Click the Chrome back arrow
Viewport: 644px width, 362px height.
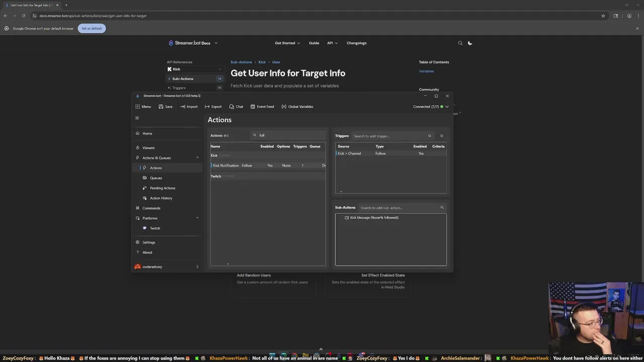click(x=6, y=16)
